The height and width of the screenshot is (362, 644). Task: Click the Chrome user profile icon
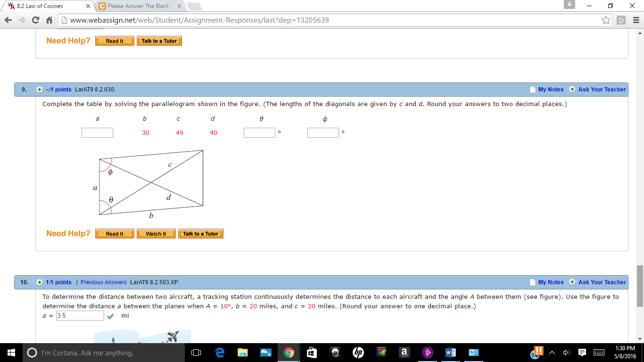[570, 4]
